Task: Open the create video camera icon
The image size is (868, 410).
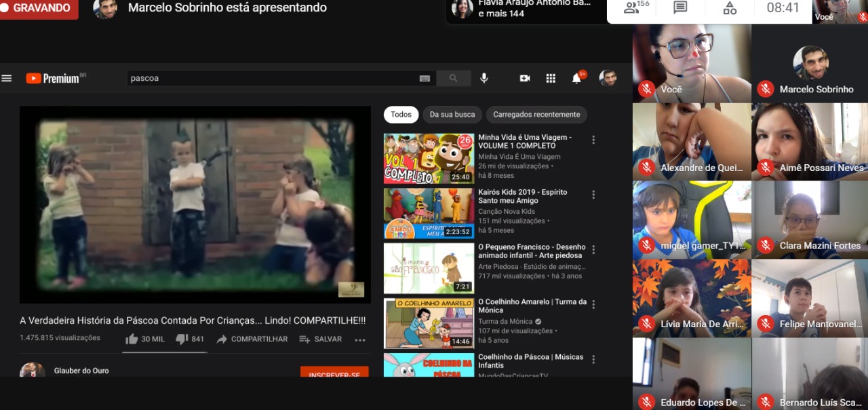Action: coord(524,78)
